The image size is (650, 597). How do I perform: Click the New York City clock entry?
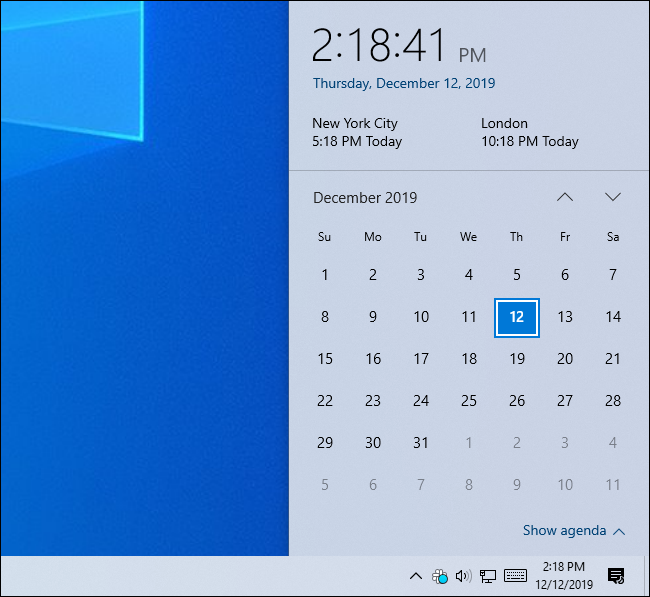point(357,132)
